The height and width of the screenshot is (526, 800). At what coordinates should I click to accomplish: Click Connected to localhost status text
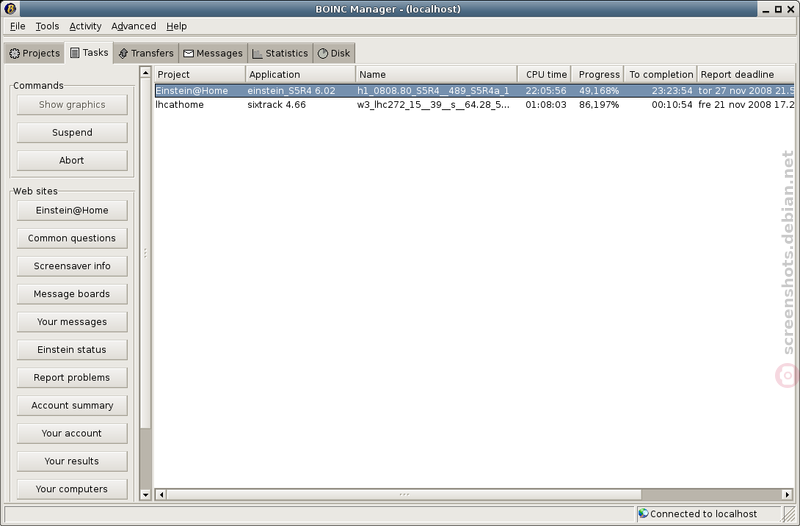point(703,514)
